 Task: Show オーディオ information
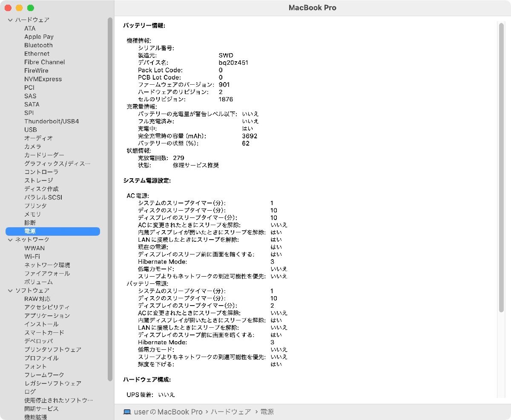tap(38, 138)
